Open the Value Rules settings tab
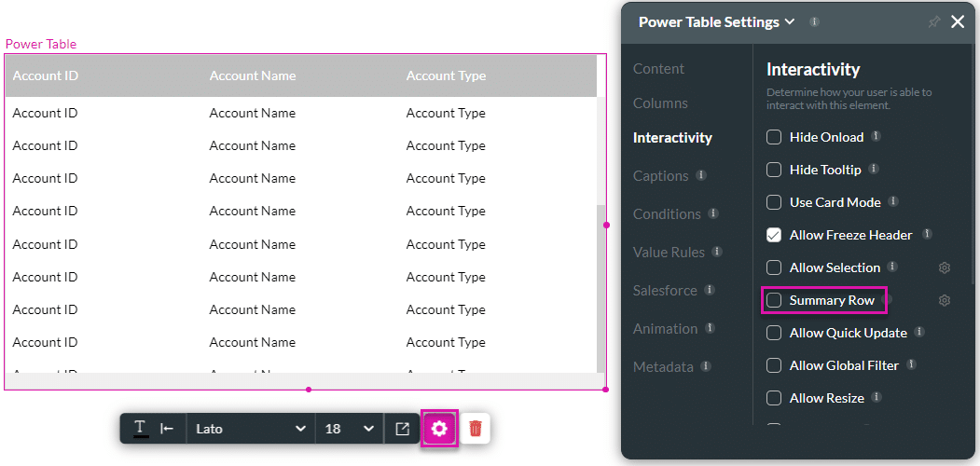Image resolution: width=980 pixels, height=466 pixels. click(669, 253)
